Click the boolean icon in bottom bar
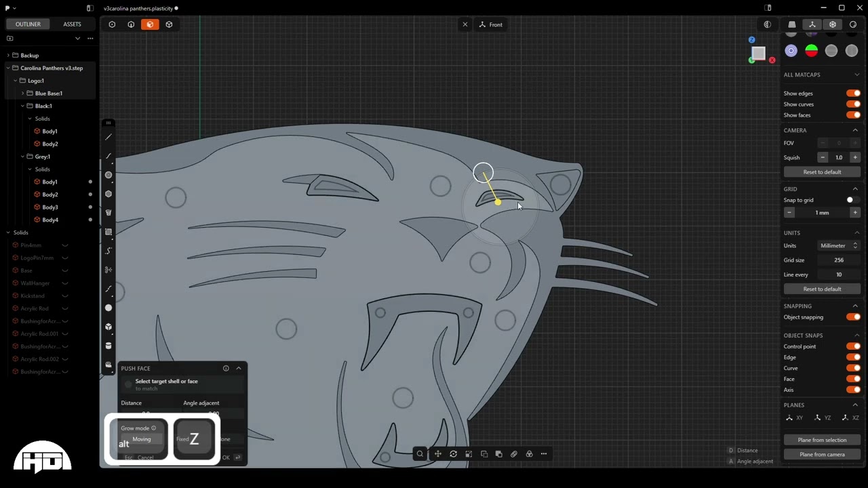Viewport: 868px width, 488px height. 499,454
